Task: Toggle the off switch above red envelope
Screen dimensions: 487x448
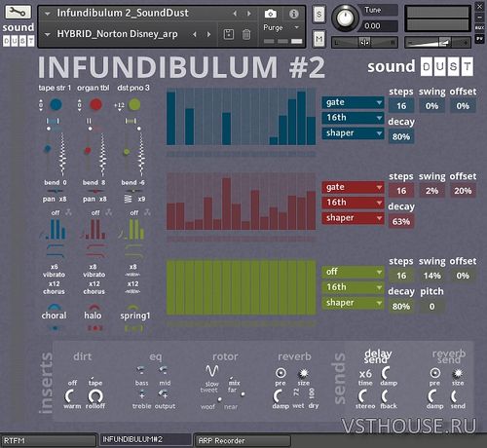Action: (x=95, y=213)
